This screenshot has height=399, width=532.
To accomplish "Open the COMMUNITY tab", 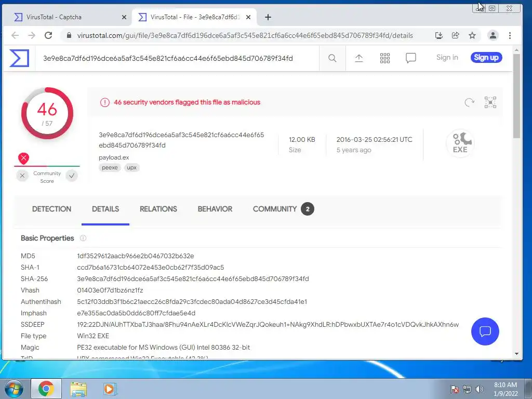I will (283, 209).
